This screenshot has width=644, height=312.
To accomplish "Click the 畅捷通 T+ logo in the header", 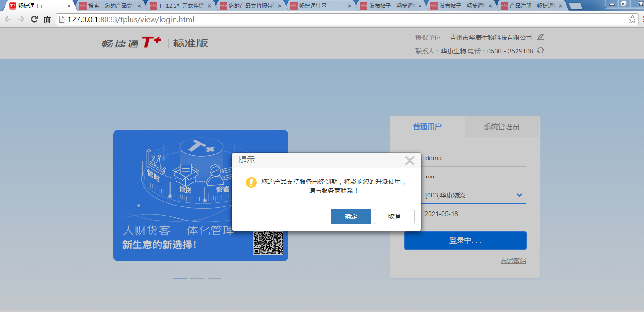I will tap(132, 43).
